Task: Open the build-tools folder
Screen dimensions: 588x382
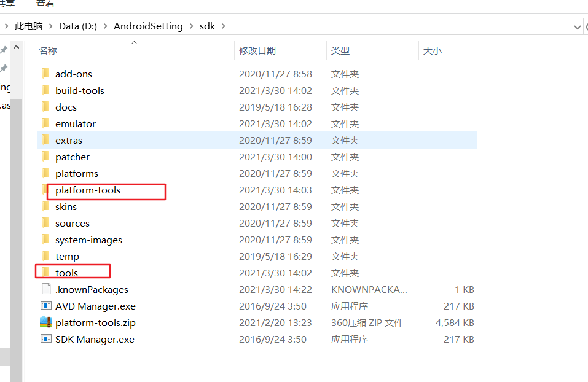Action: pyautogui.click(x=79, y=90)
